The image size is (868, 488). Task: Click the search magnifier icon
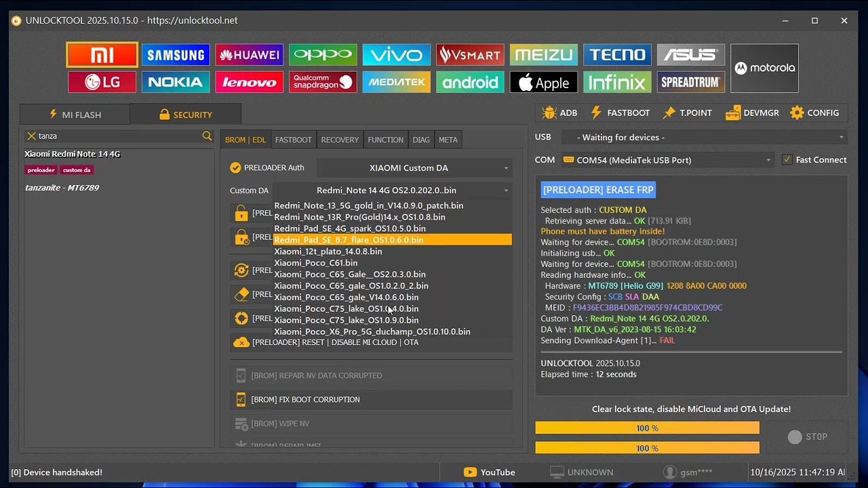[207, 136]
